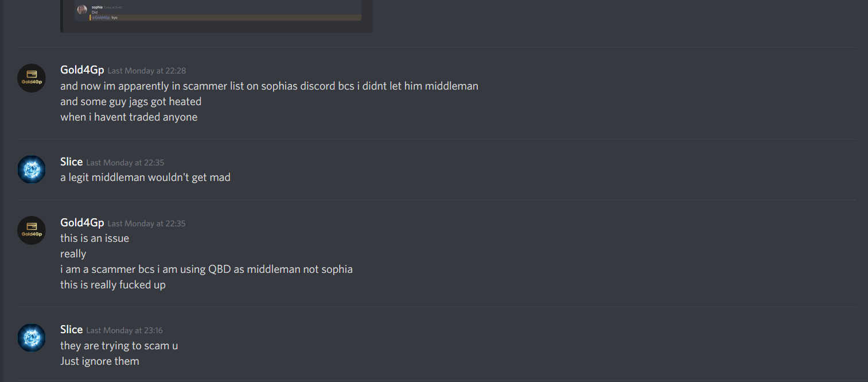Select message 'Just ignore them'

coord(100,361)
